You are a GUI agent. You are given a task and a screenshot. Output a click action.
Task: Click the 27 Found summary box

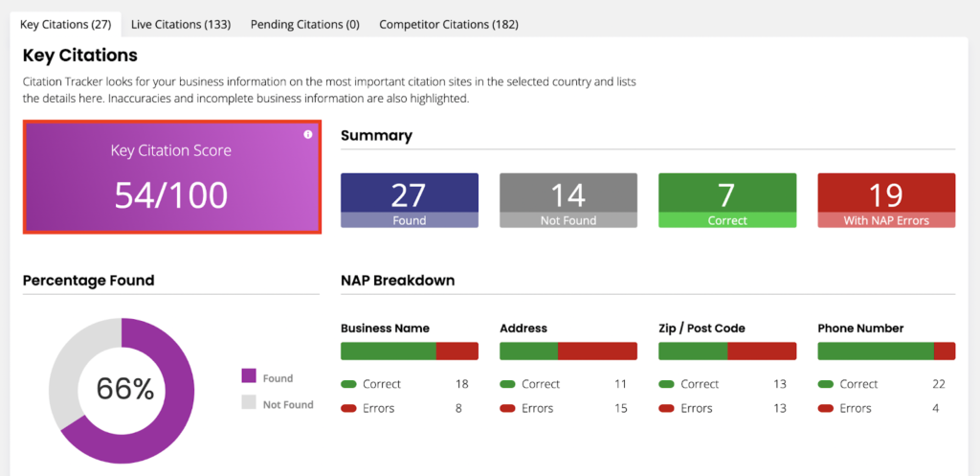click(409, 200)
